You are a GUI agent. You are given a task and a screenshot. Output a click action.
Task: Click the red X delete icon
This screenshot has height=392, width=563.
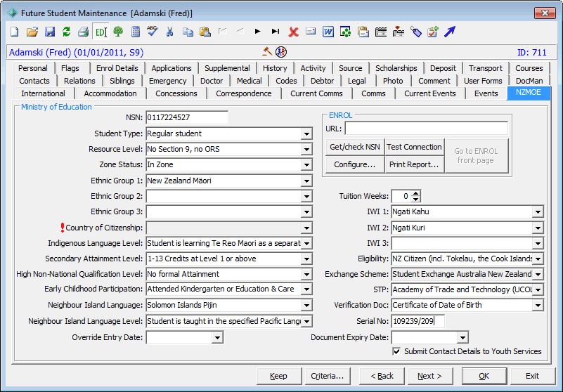point(293,32)
